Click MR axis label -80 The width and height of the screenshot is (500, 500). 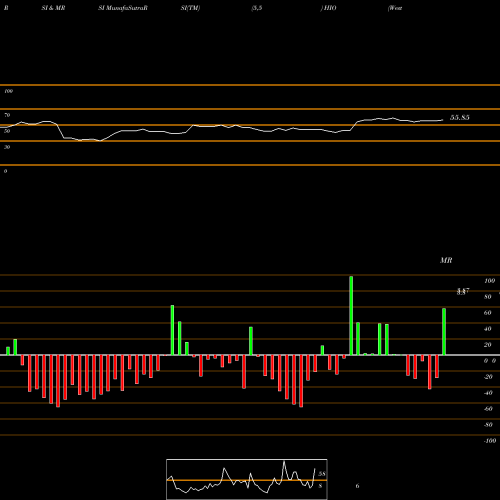tap(488, 425)
